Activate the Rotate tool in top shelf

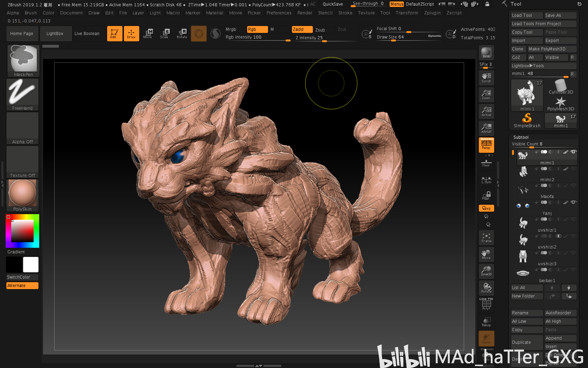[x=182, y=34]
